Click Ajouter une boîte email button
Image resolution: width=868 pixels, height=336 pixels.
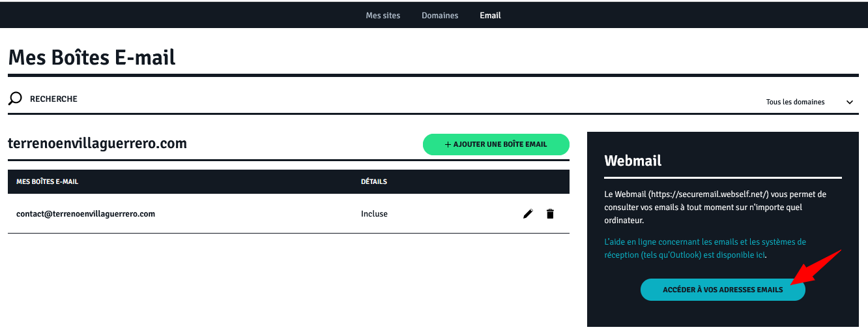[x=496, y=144]
